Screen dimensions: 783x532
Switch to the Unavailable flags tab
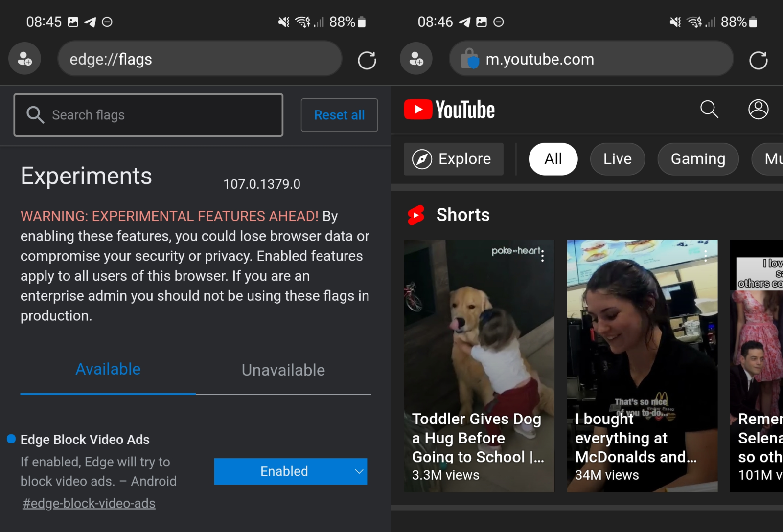coord(283,370)
